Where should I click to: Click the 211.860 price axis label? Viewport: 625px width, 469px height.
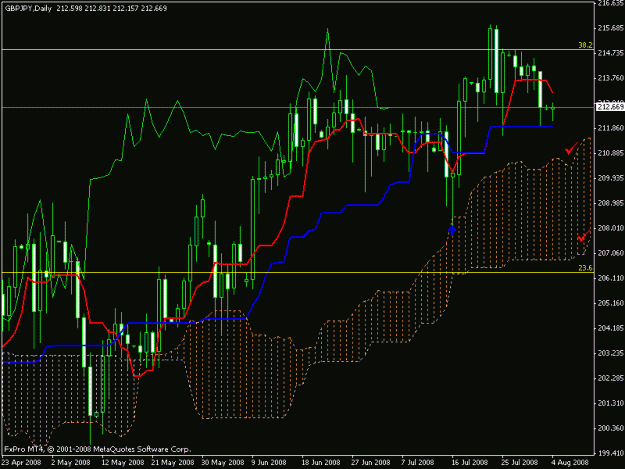tap(611, 128)
